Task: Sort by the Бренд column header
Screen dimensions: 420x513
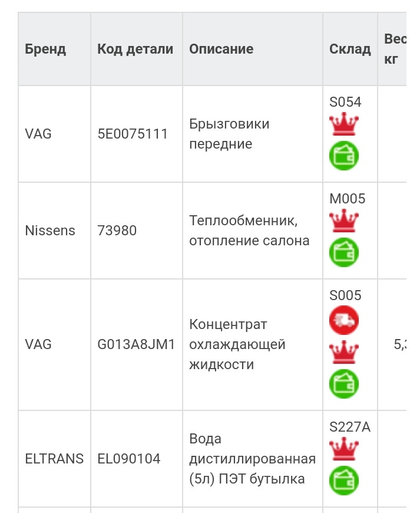Action: 45,49
